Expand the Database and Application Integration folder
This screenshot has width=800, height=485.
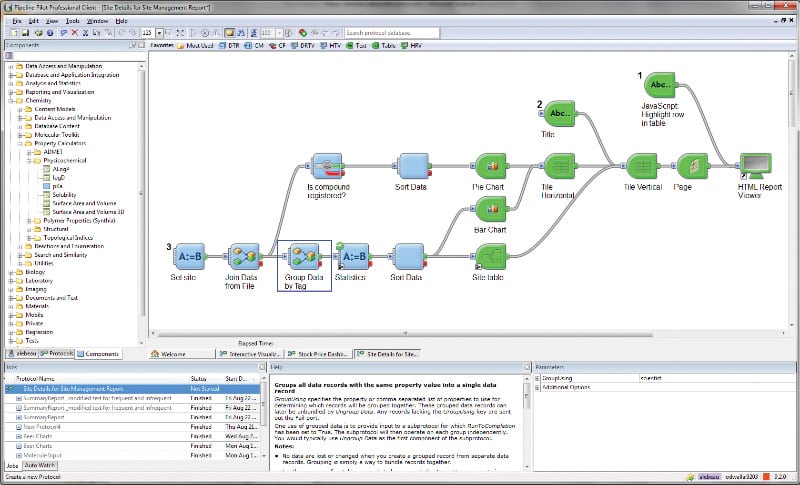(x=11, y=75)
